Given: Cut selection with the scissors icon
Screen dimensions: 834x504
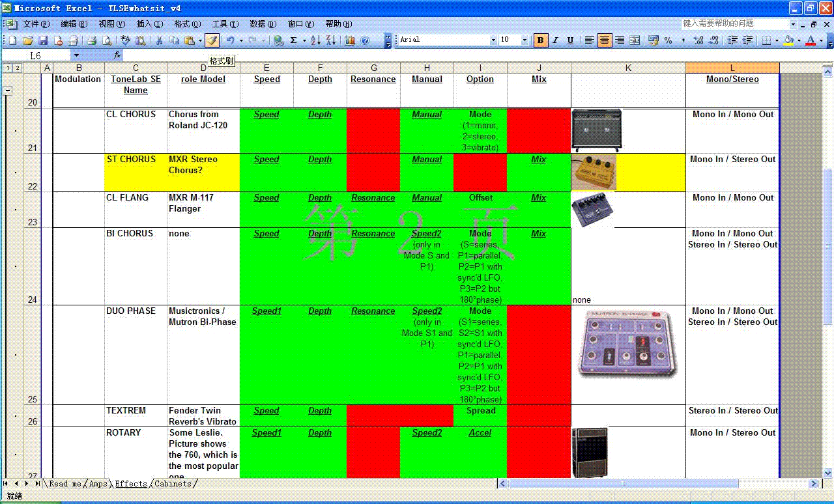Looking at the screenshot, I should [158, 40].
